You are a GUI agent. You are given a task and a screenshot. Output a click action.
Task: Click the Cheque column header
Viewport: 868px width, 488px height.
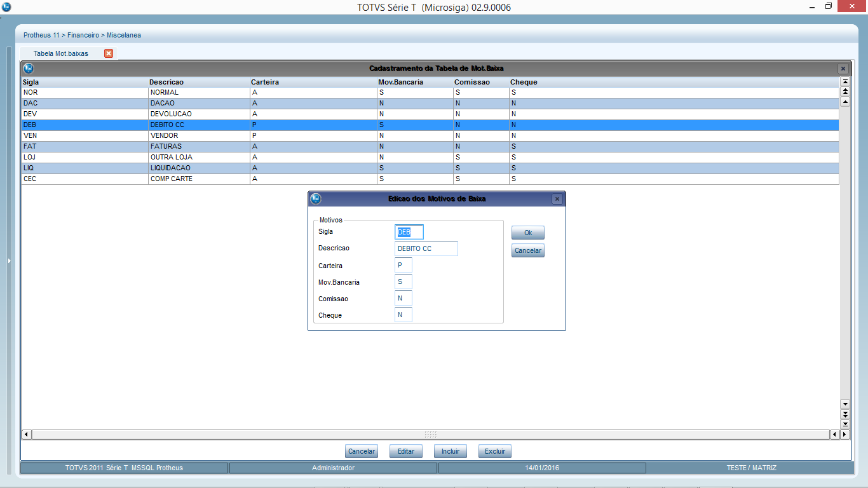pyautogui.click(x=674, y=82)
